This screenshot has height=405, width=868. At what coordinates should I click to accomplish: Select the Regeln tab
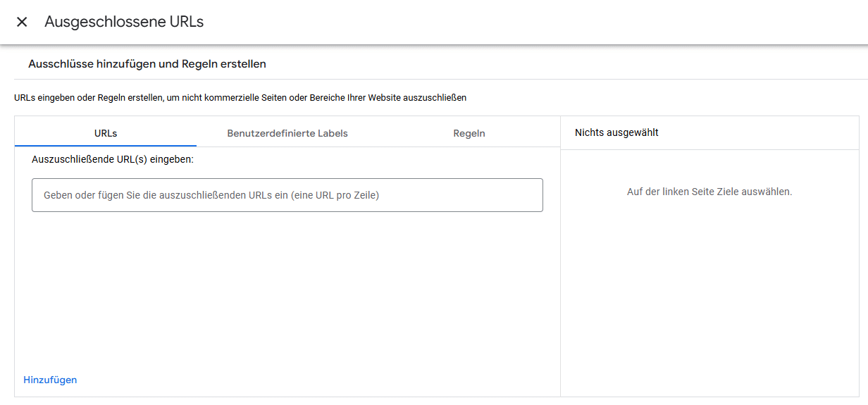(469, 133)
